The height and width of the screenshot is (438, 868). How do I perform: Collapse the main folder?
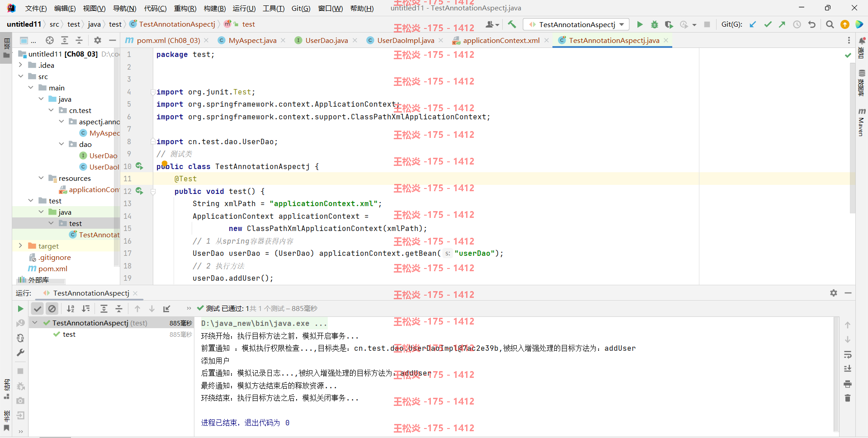pos(31,88)
